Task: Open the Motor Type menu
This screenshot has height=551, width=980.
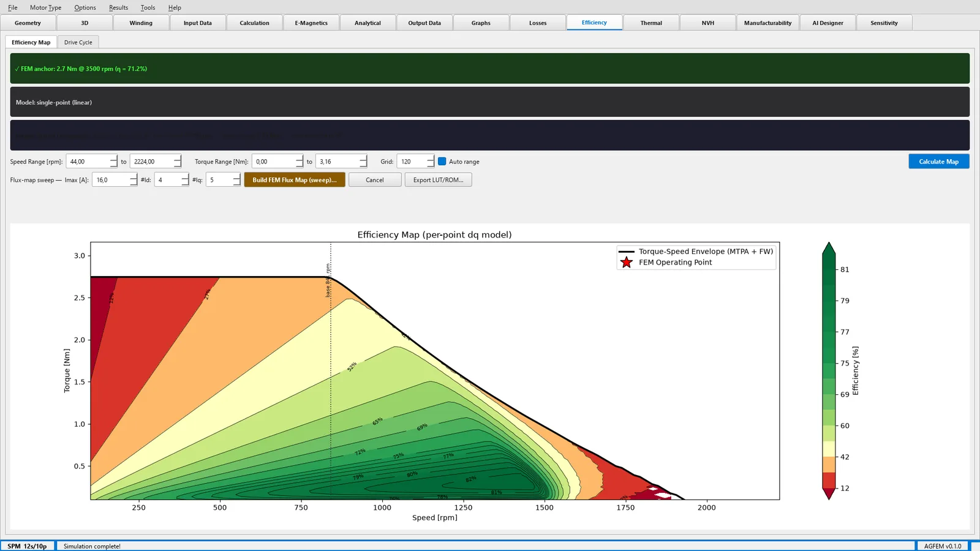Action: 46,7
